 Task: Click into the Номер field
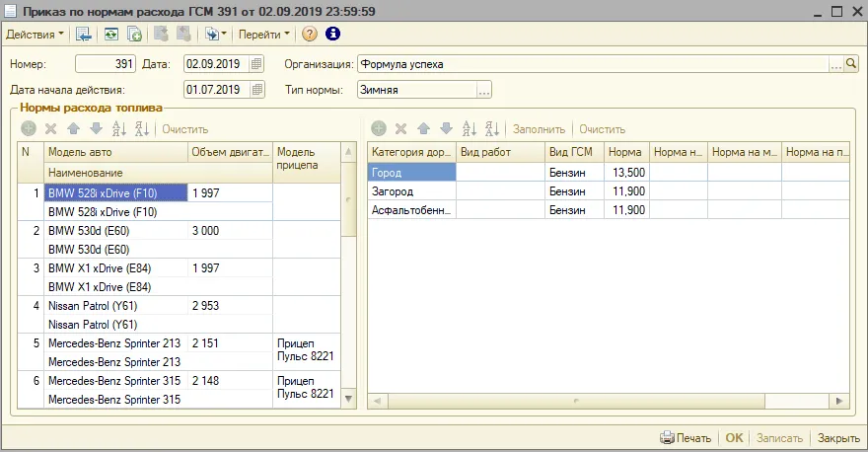pyautogui.click(x=106, y=64)
